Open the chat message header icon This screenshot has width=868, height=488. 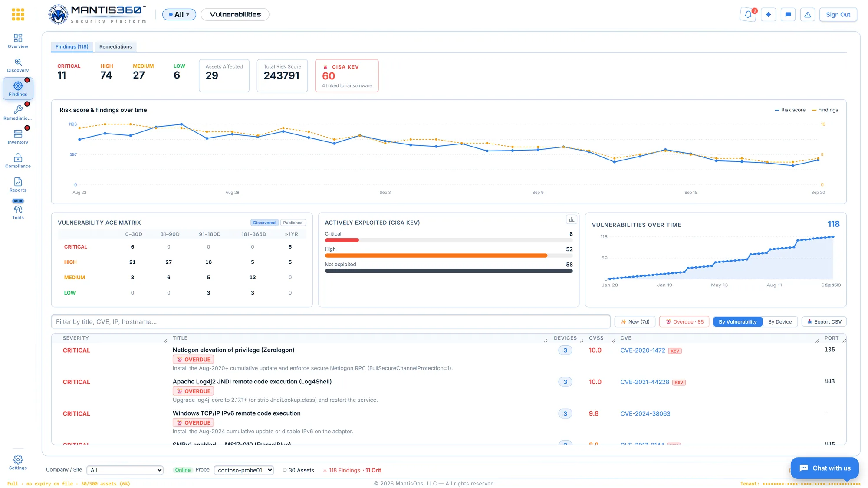click(x=788, y=14)
